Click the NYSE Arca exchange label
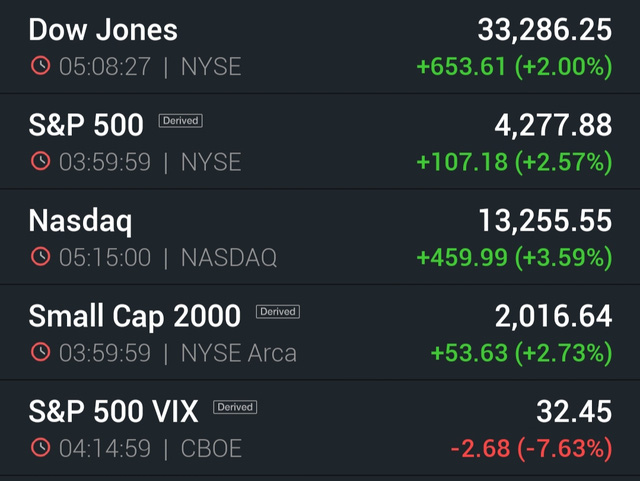The image size is (640, 481). tap(239, 353)
